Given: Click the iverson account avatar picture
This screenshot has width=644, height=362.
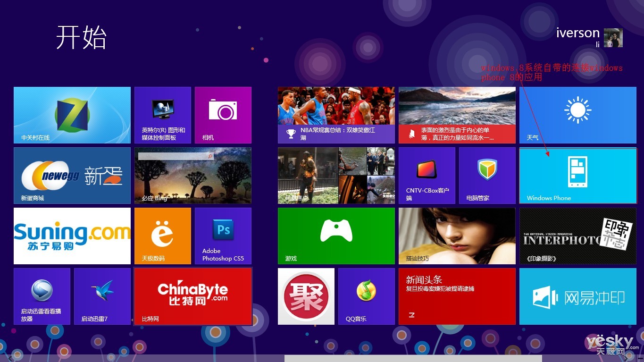Looking at the screenshot, I should coord(613,38).
